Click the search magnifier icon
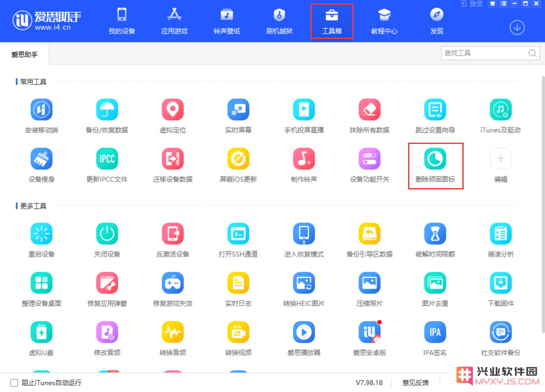 [532, 53]
